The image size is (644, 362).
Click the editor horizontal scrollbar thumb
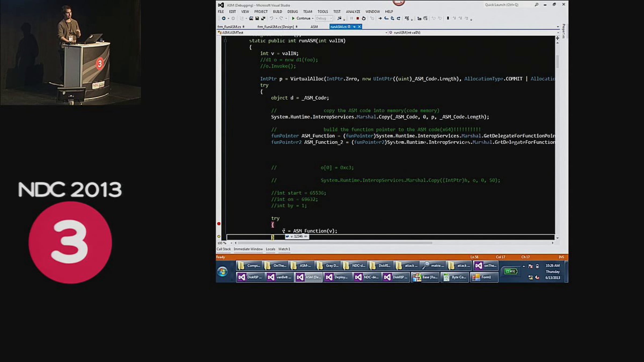click(x=335, y=243)
